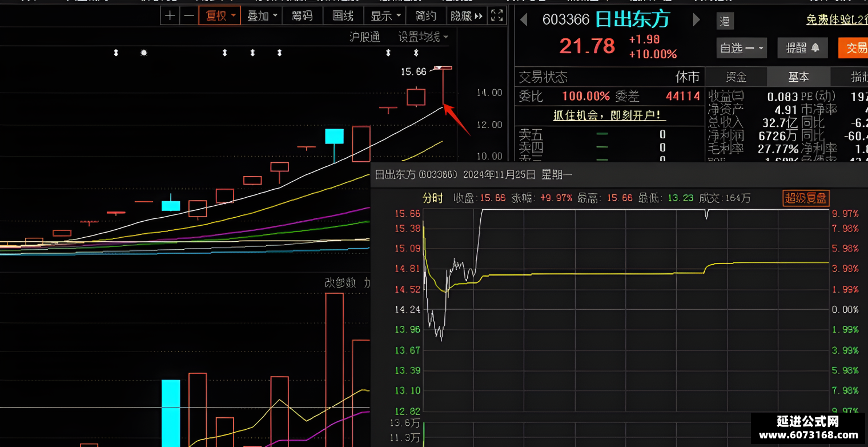Click the minus zoom-out chart icon
Viewport: 868px width, 447px height.
[x=188, y=15]
